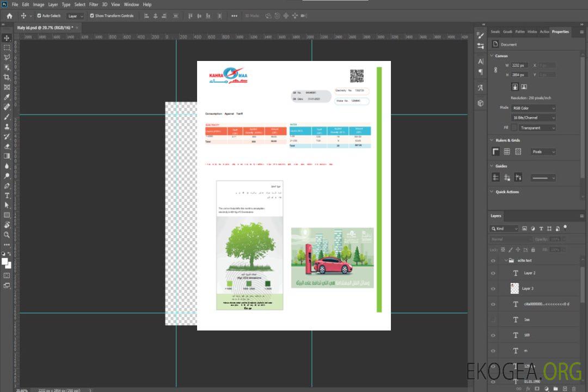This screenshot has width=588, height=392.
Task: Select the Zoom tool
Action: 7,235
